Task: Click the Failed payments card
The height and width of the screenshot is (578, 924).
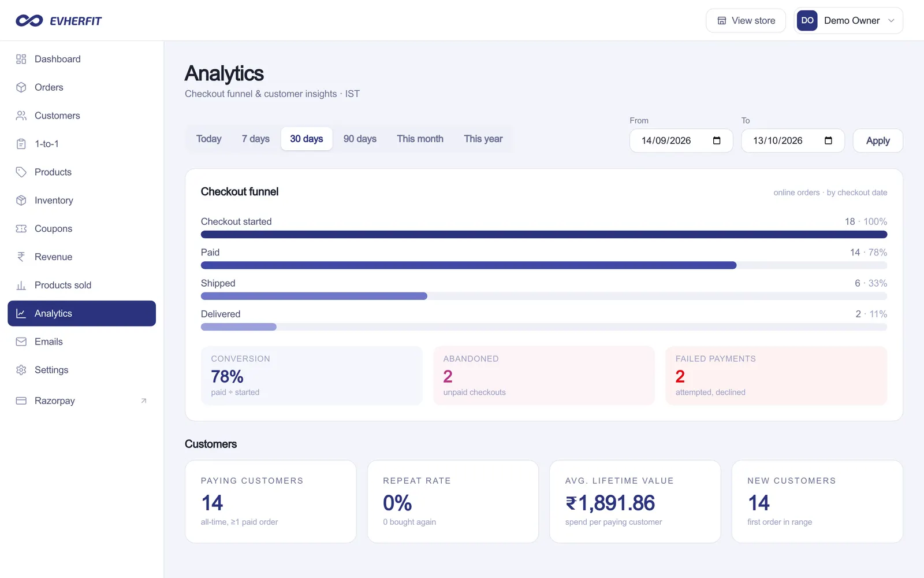Action: (776, 376)
